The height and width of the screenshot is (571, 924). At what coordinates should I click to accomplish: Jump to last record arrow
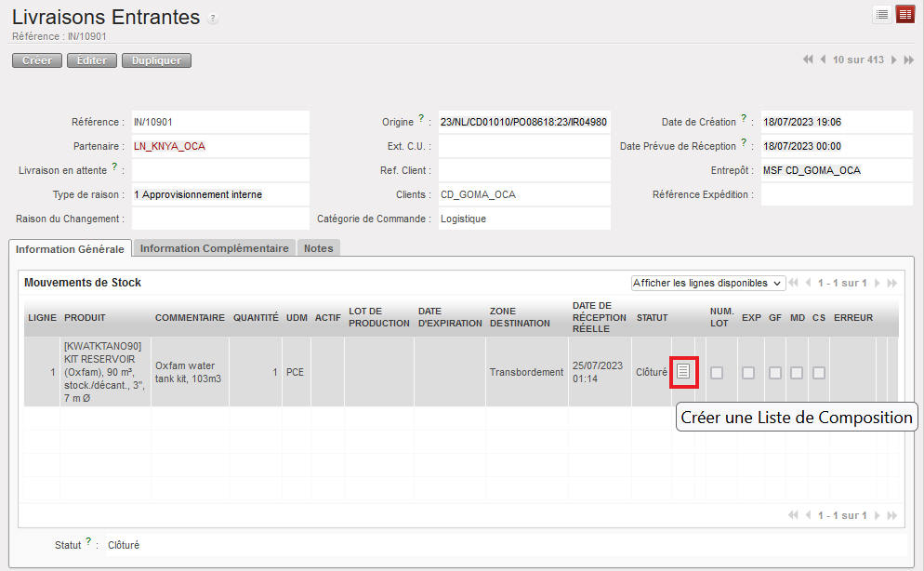pyautogui.click(x=908, y=60)
